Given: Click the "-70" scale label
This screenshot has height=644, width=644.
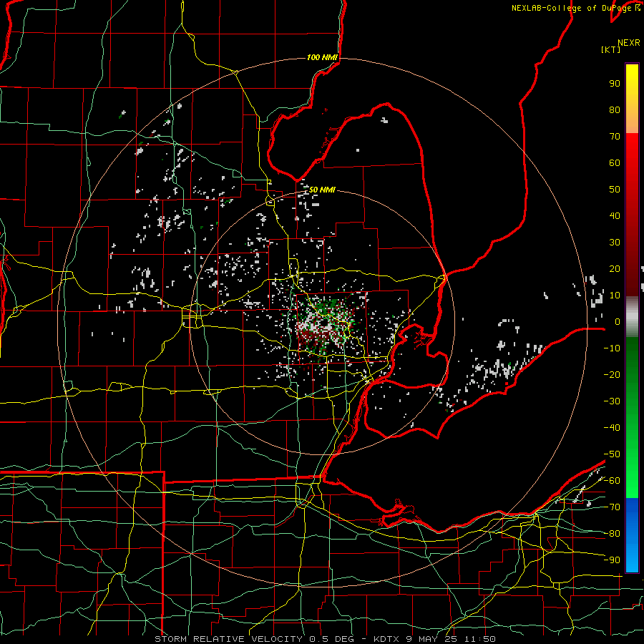Looking at the screenshot, I should tap(612, 507).
